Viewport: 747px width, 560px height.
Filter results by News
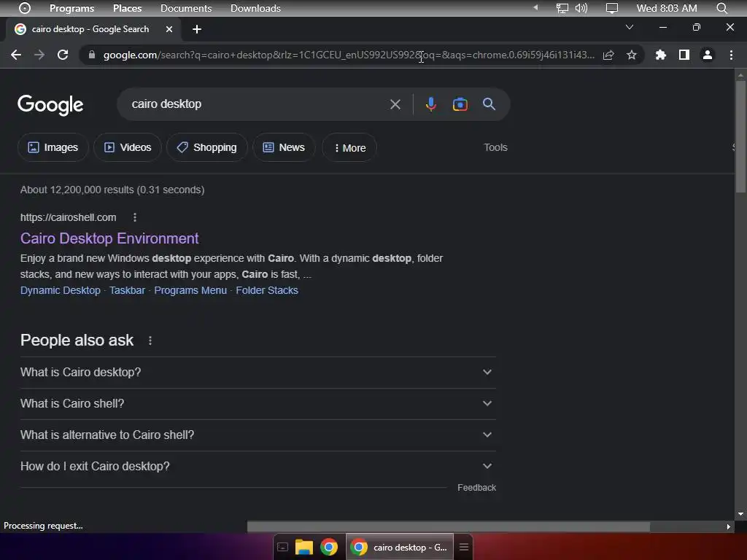coord(284,147)
